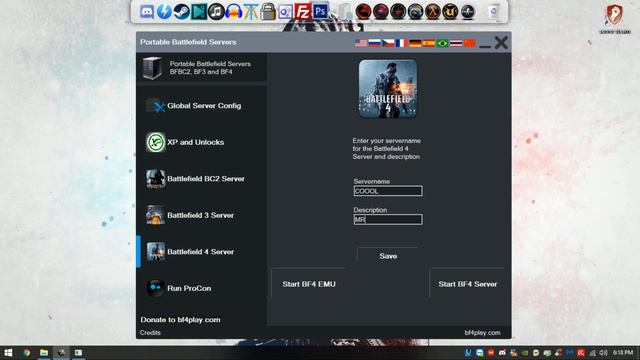Launch Photoshop from the top dock

(x=320, y=11)
